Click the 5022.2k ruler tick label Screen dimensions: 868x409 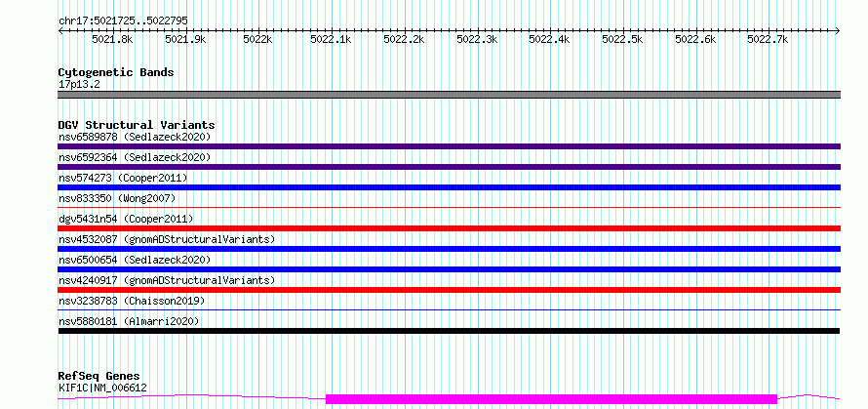(x=404, y=39)
